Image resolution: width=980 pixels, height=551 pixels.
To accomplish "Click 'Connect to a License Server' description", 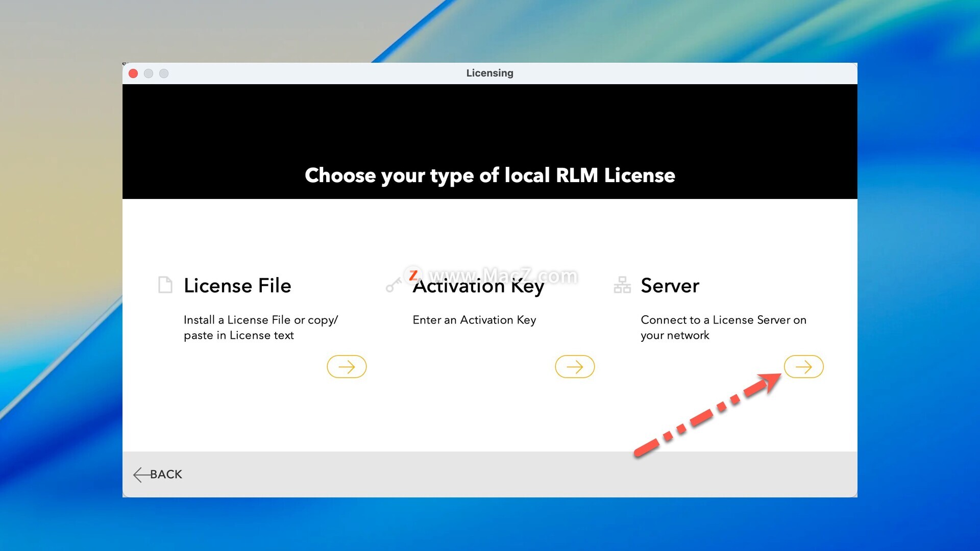I will click(x=723, y=328).
